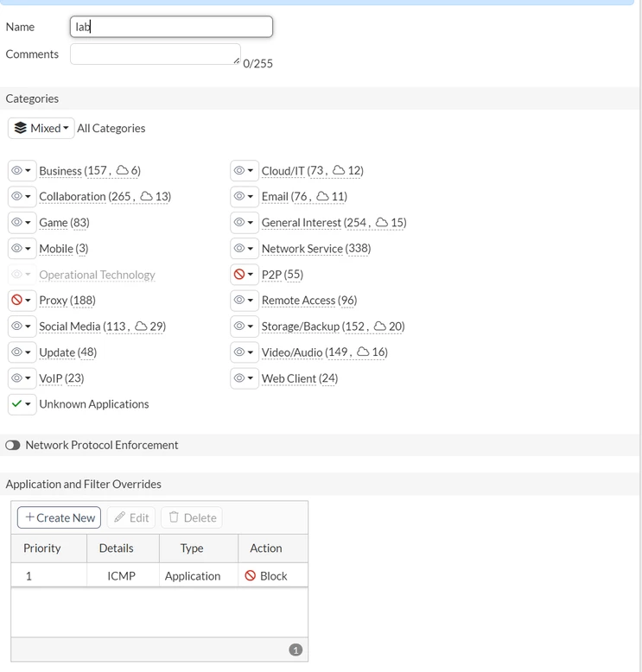The height and width of the screenshot is (672, 642).
Task: Click the Web Client (24) label
Action: click(300, 378)
